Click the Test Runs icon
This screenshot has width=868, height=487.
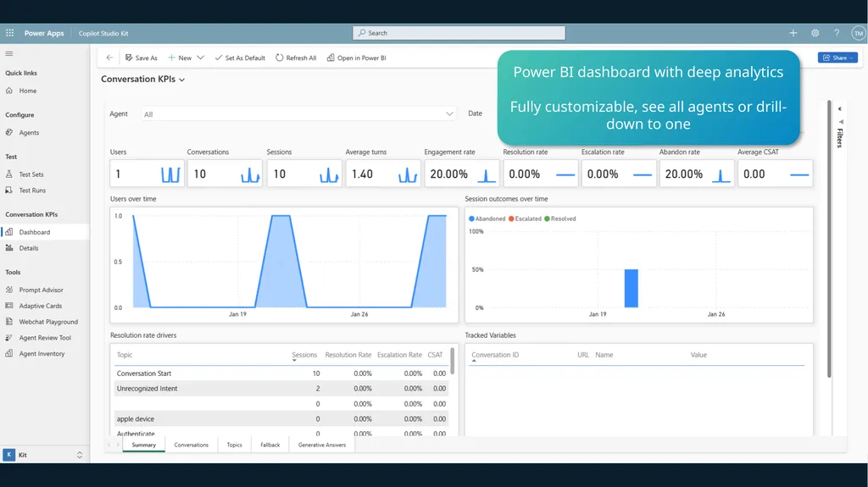(x=8, y=191)
